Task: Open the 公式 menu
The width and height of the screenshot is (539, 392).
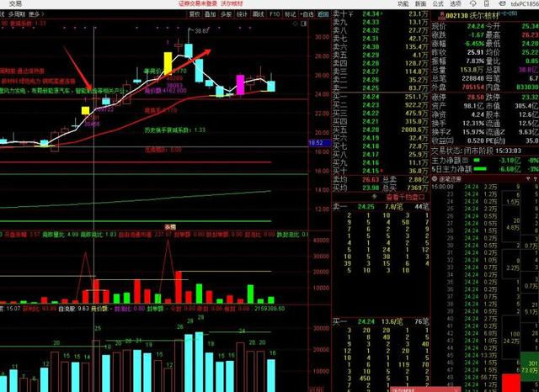Action: point(438,3)
